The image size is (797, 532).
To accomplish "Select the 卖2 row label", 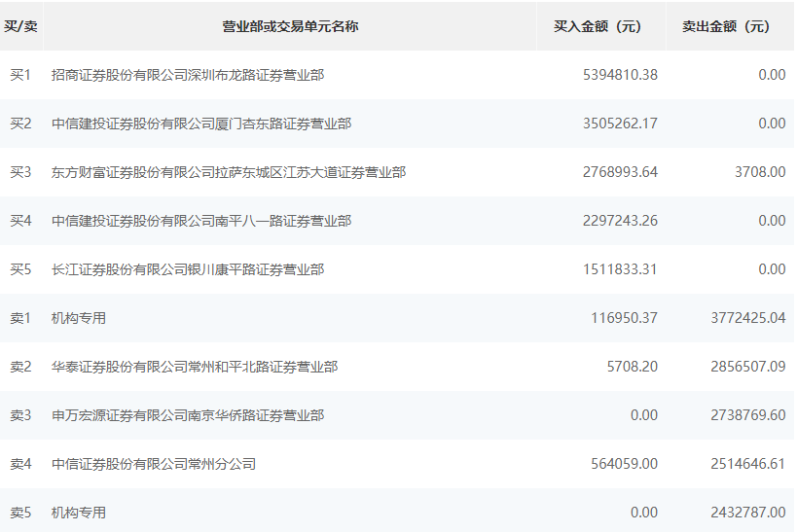I will tap(20, 367).
